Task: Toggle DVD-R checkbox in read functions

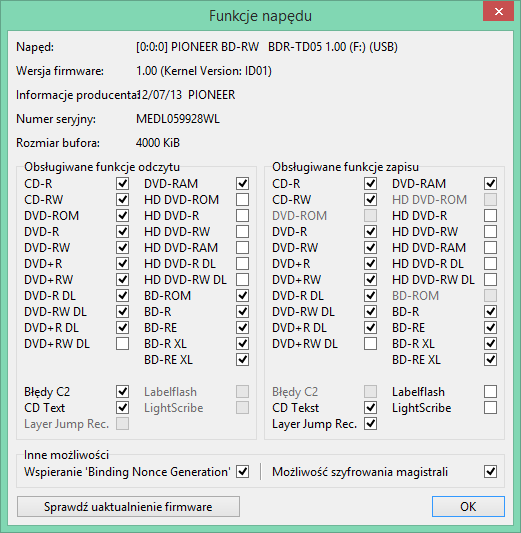Action: (x=122, y=231)
